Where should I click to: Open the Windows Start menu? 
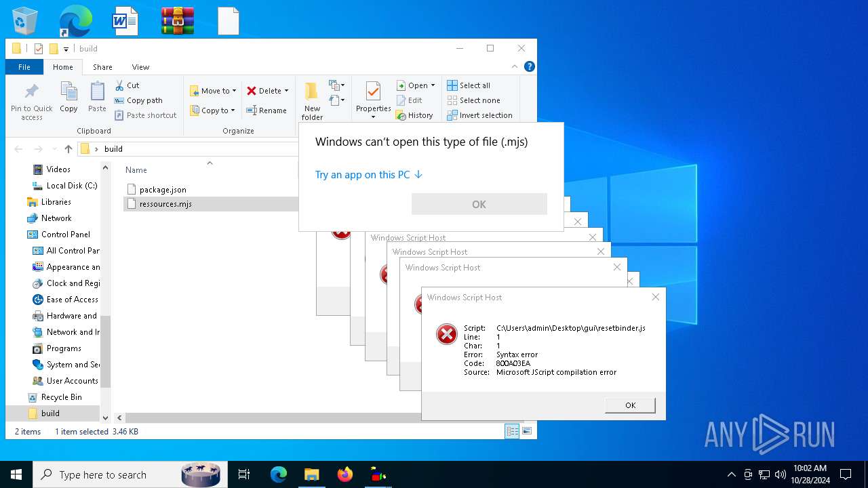[x=16, y=474]
